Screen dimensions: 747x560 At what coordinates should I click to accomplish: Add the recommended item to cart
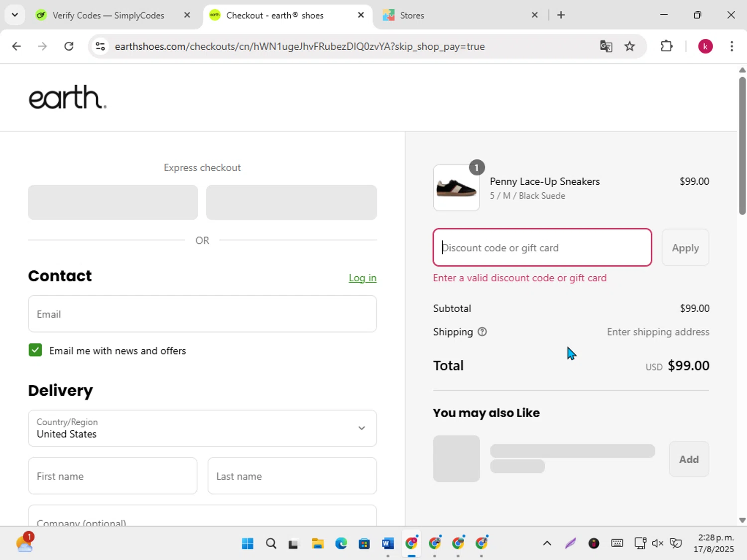coord(689,459)
